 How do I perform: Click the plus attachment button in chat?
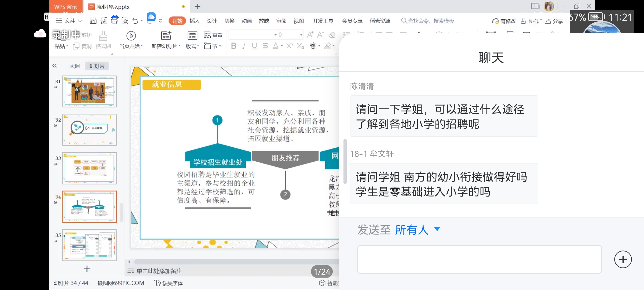click(x=623, y=259)
